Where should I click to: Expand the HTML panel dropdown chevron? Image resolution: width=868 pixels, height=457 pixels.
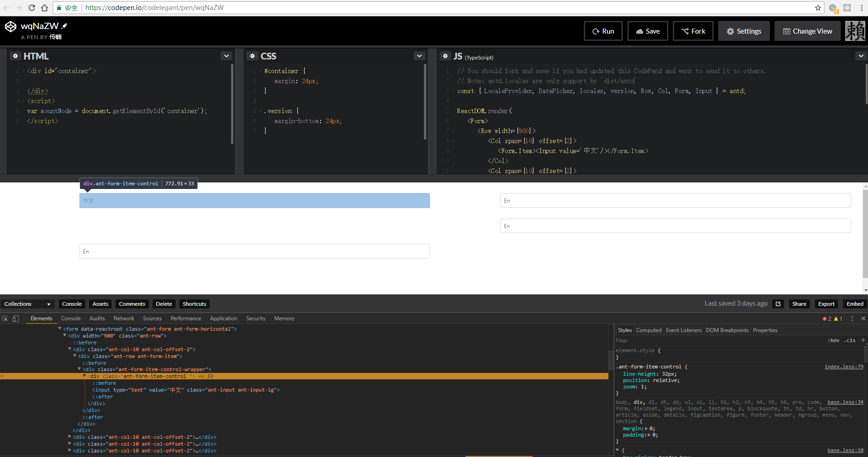coord(226,56)
